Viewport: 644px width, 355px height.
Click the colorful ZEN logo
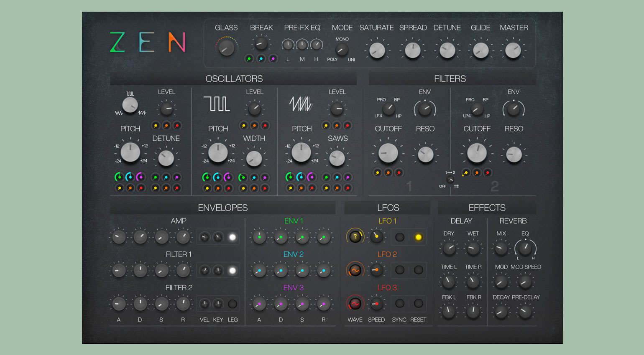147,43
